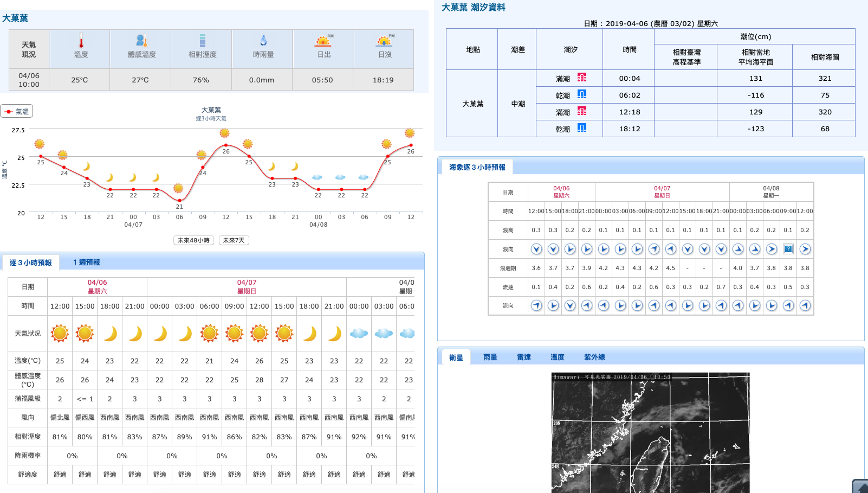Image resolution: width=868 pixels, height=493 pixels.
Task: Toggle the 氣溫 series in chart legend
Action: click(17, 111)
